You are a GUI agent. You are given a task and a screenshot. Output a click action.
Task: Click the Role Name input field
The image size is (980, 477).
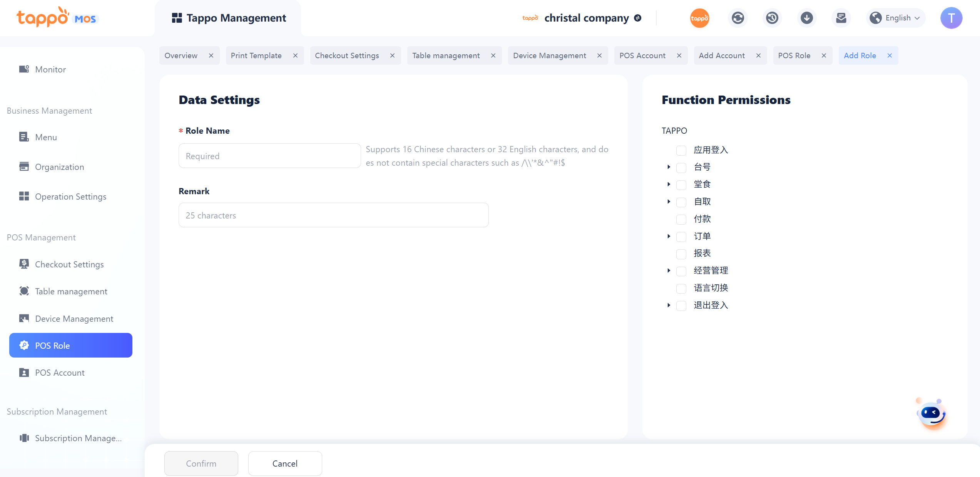[x=269, y=156]
